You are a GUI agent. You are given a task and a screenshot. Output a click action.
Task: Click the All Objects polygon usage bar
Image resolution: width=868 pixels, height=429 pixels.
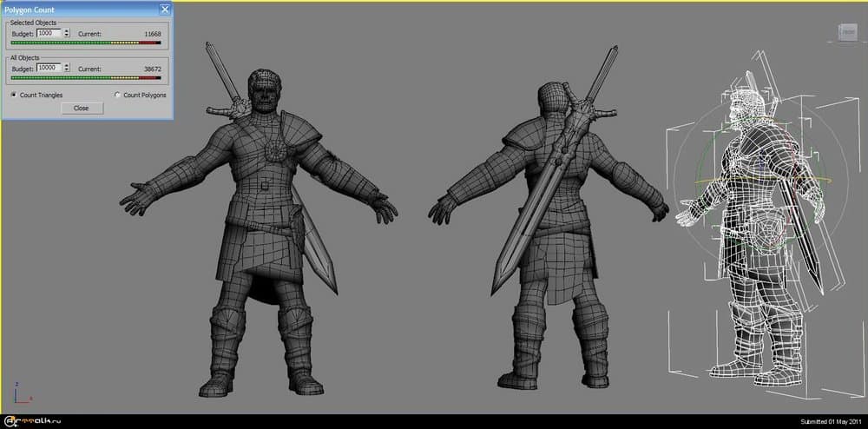[x=86, y=76]
